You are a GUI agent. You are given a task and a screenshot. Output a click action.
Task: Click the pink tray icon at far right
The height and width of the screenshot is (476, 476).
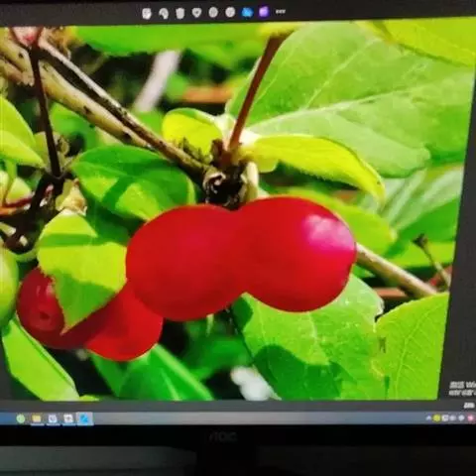tap(470, 418)
